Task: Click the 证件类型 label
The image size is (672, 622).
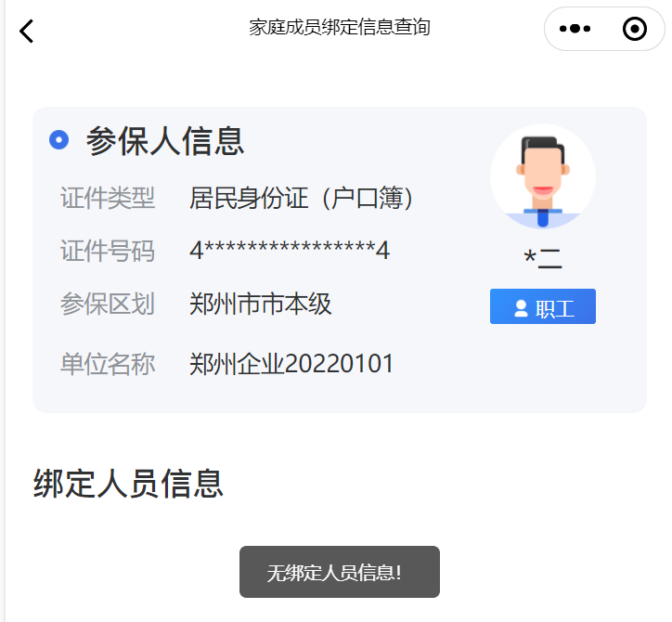Action: pyautogui.click(x=108, y=198)
